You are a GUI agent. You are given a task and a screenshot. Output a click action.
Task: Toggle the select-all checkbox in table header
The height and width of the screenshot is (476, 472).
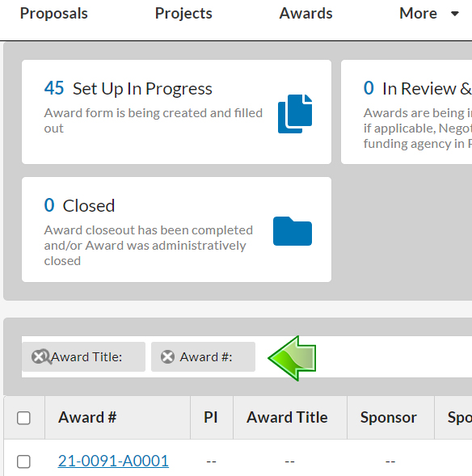click(x=23, y=418)
